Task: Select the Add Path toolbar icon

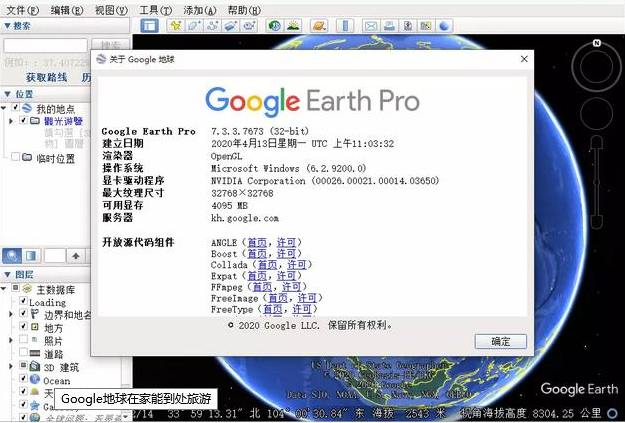Action: tap(212, 26)
